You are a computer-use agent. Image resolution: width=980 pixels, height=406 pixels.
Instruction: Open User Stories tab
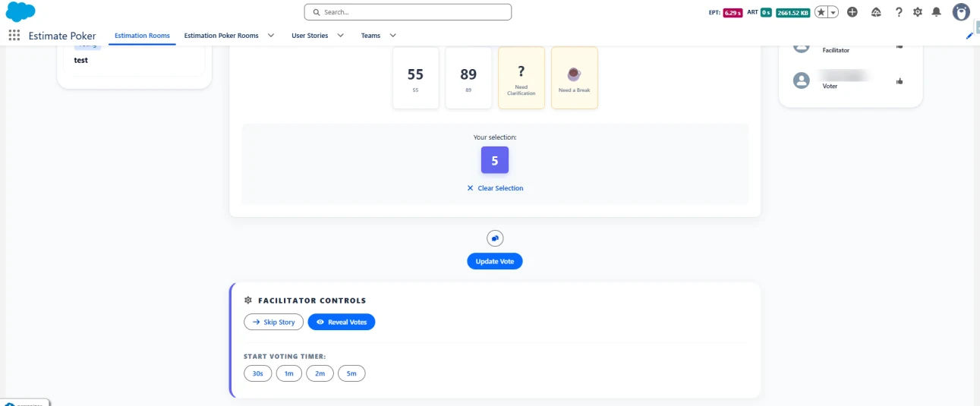click(x=310, y=36)
